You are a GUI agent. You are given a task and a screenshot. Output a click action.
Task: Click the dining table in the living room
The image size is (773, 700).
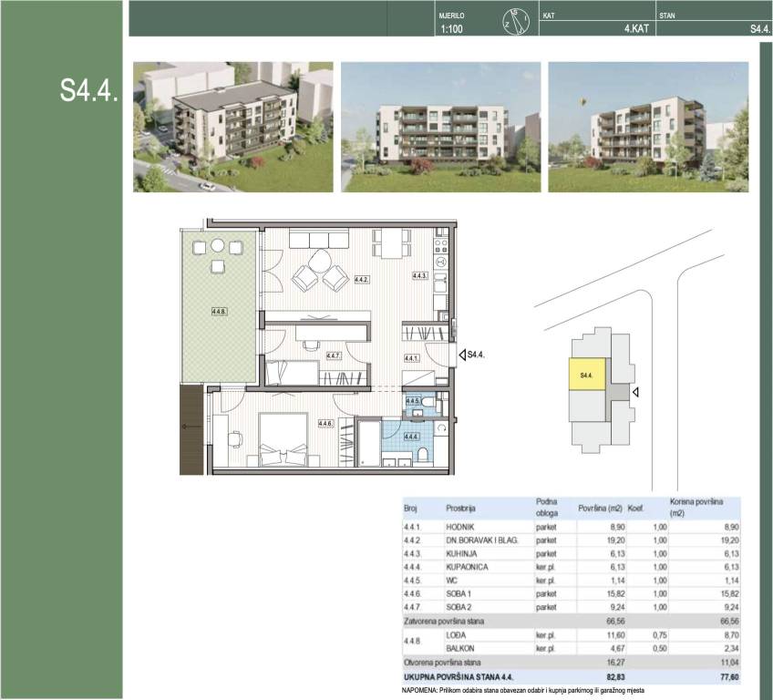point(392,243)
